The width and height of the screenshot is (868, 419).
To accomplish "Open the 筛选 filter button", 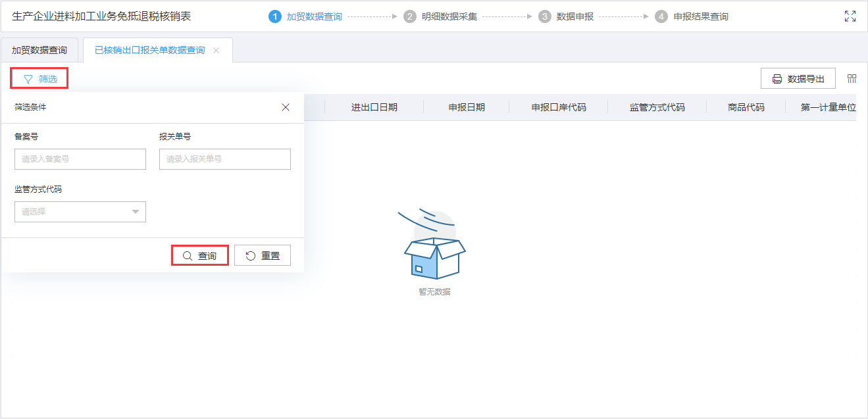I will click(39, 79).
